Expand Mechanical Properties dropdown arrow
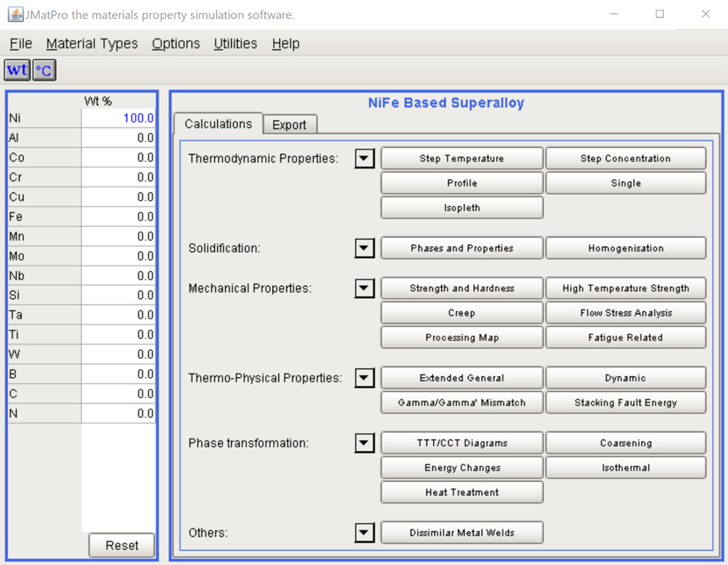The height and width of the screenshot is (565, 728). [364, 288]
